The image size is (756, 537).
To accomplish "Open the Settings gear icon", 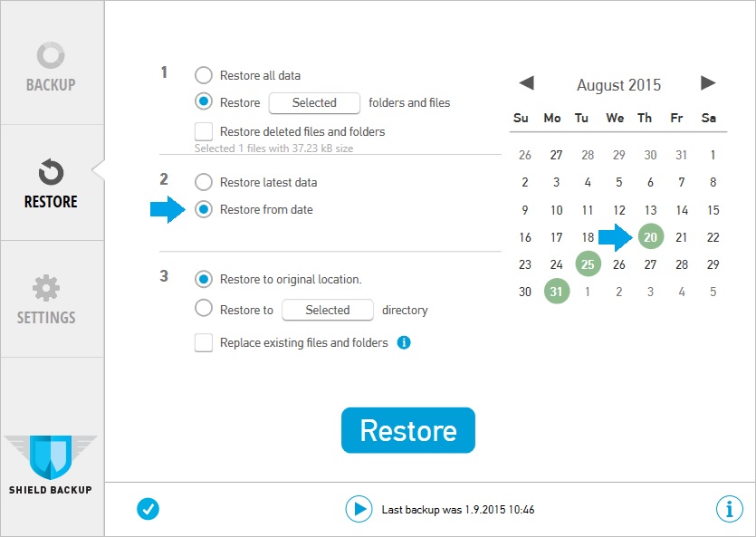I will pos(46,288).
